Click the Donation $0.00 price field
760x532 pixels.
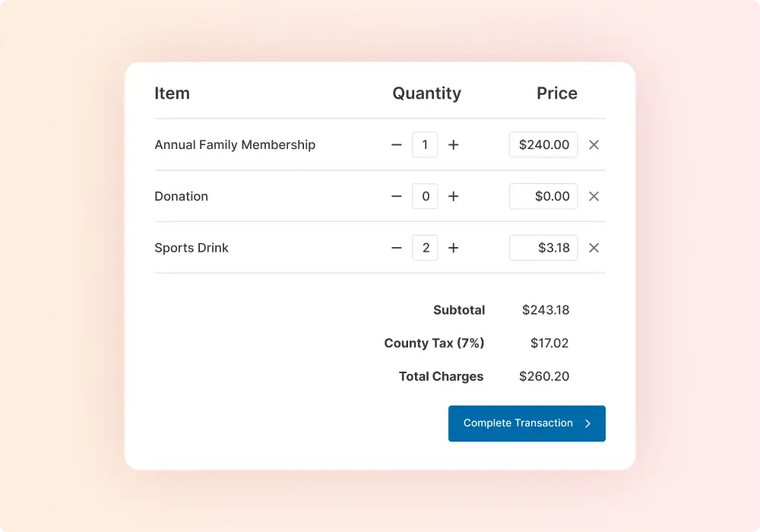[x=543, y=196]
